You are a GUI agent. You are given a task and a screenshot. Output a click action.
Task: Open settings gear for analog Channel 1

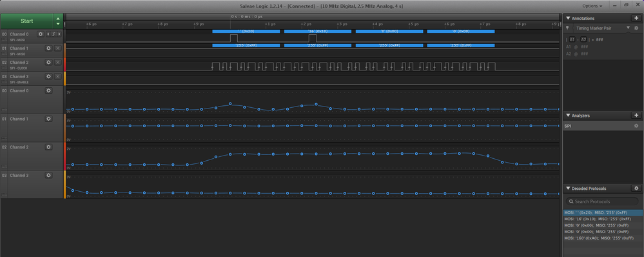tap(48, 119)
